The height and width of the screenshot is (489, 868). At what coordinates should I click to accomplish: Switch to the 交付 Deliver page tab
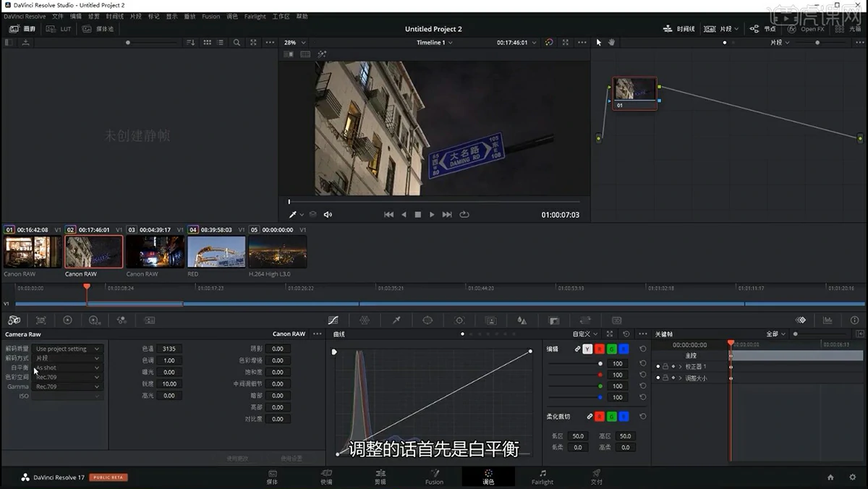(597, 477)
